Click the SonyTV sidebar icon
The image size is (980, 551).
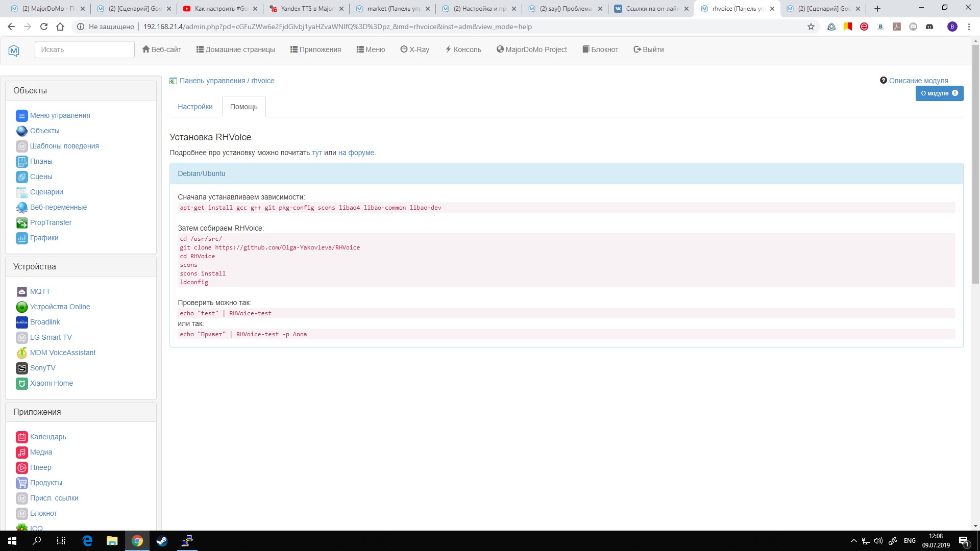(x=21, y=368)
